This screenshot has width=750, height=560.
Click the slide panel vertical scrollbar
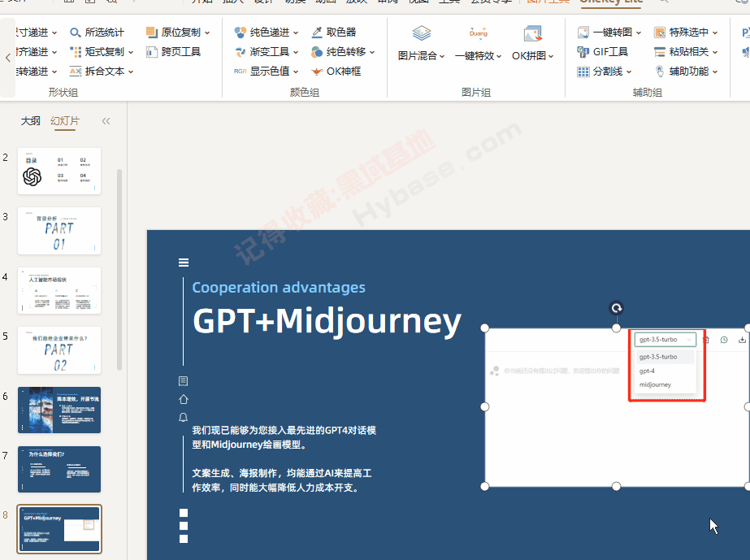tap(119, 270)
